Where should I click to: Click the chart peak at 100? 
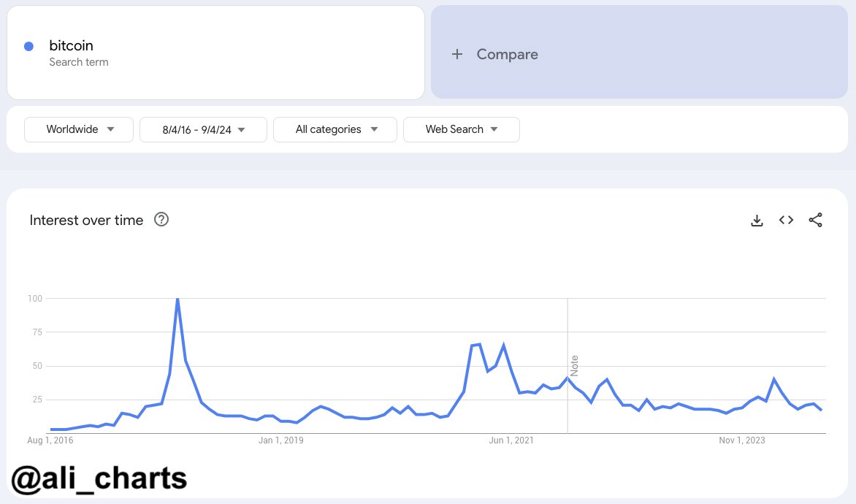(x=177, y=299)
